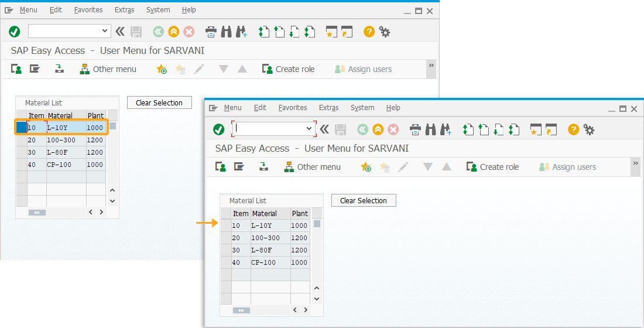The image size is (644, 328).
Task: Click Print icon in front window
Action: [415, 130]
